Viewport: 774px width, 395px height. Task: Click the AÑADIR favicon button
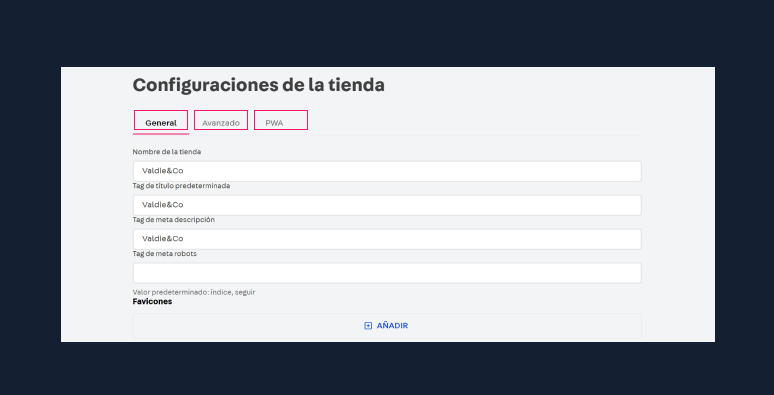[387, 326]
